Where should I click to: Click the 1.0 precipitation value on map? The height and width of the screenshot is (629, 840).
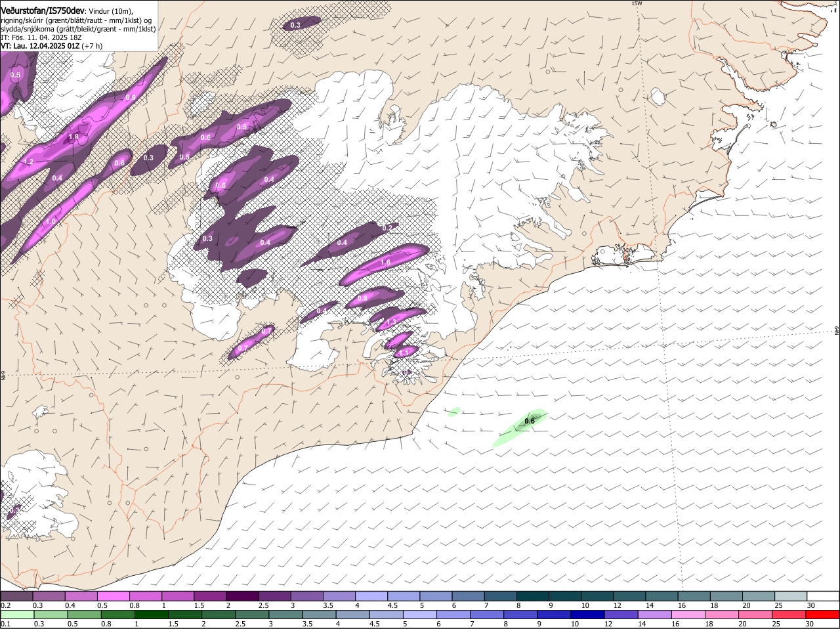coord(51,221)
